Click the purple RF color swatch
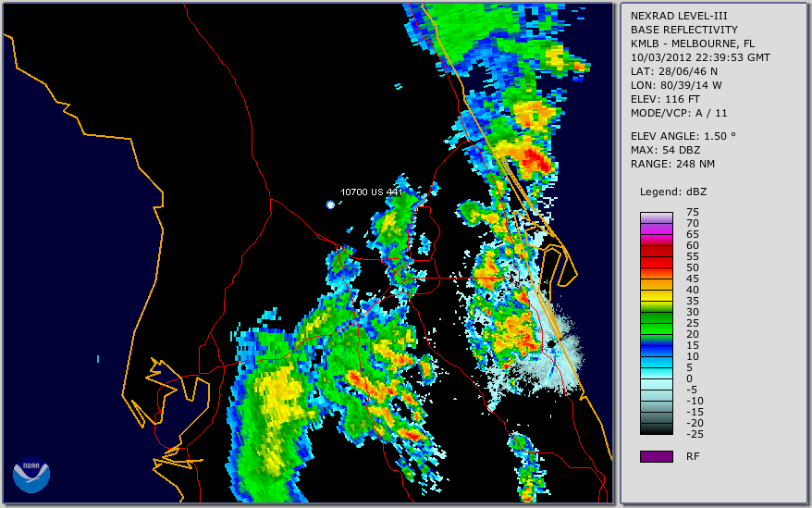Image resolution: width=812 pixels, height=508 pixels. [x=656, y=456]
